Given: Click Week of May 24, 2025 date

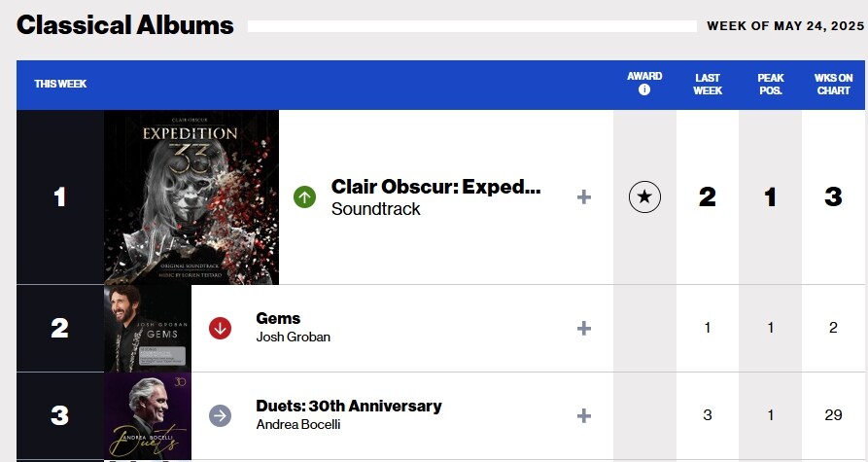Looking at the screenshot, I should coord(784,26).
